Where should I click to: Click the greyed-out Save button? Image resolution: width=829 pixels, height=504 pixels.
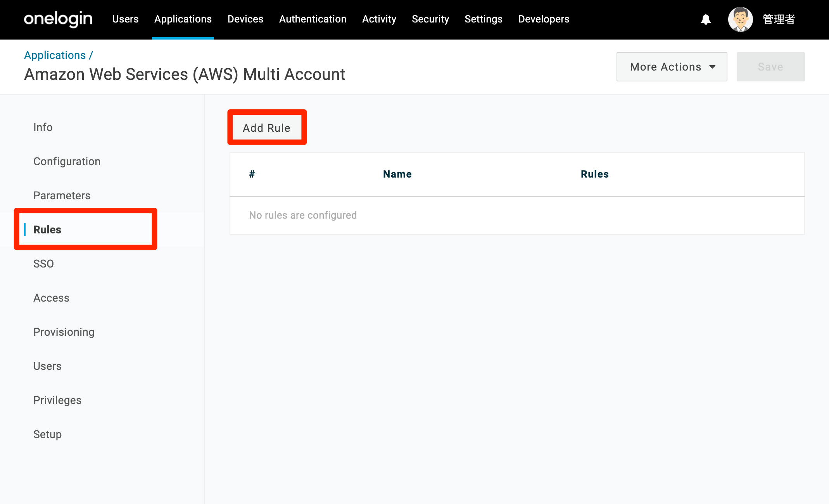[x=770, y=67]
